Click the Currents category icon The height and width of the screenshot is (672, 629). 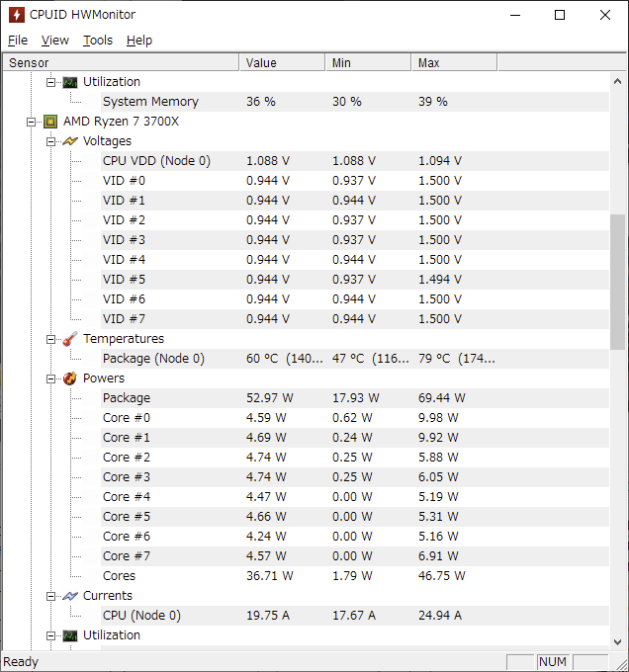pyautogui.click(x=70, y=596)
